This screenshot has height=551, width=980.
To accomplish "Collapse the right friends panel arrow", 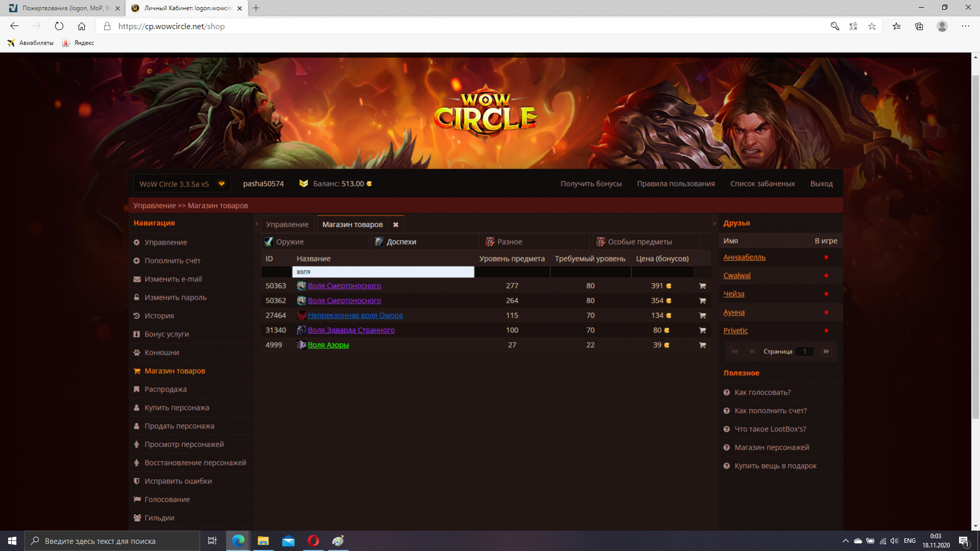I will [714, 224].
